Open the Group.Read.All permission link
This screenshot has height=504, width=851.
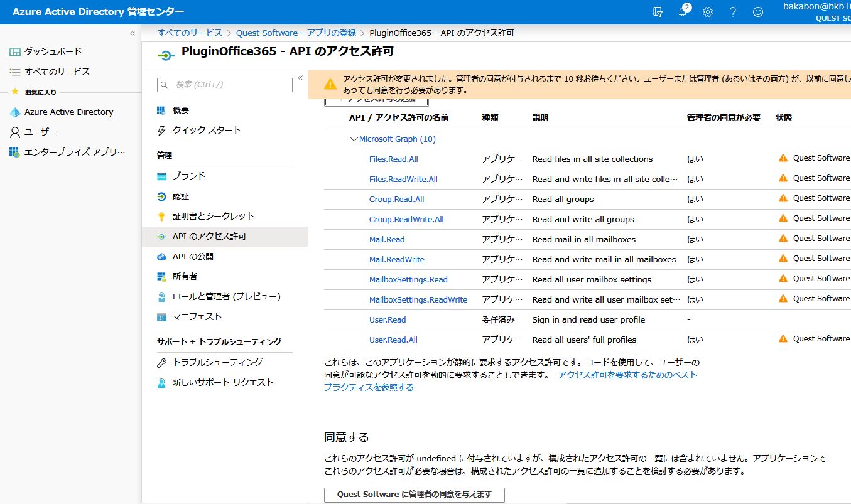pyautogui.click(x=396, y=200)
